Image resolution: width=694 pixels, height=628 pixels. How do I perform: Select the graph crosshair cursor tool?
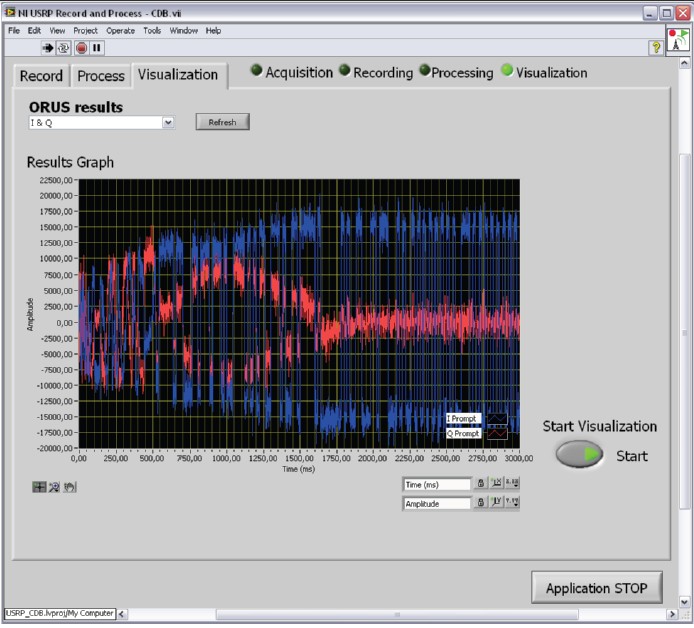(39, 487)
